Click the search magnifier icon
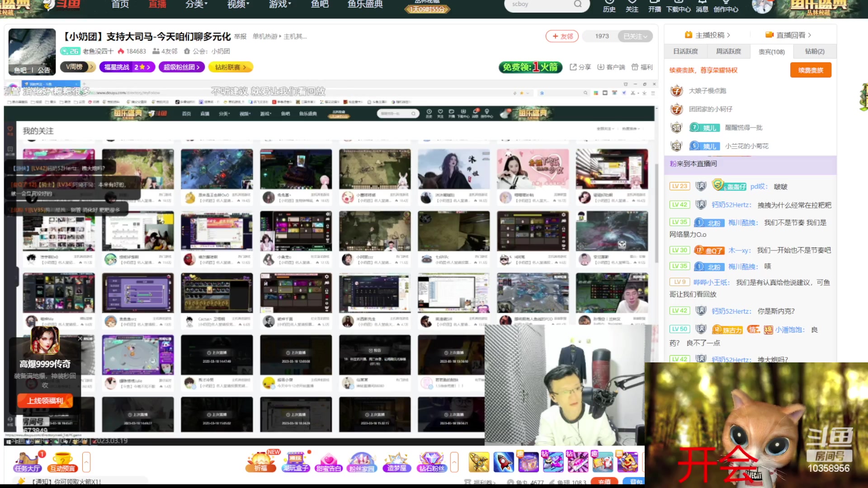This screenshot has height=488, width=868. (578, 4)
